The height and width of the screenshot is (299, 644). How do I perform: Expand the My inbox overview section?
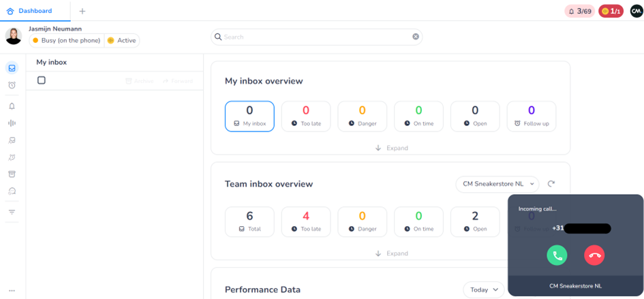point(391,148)
